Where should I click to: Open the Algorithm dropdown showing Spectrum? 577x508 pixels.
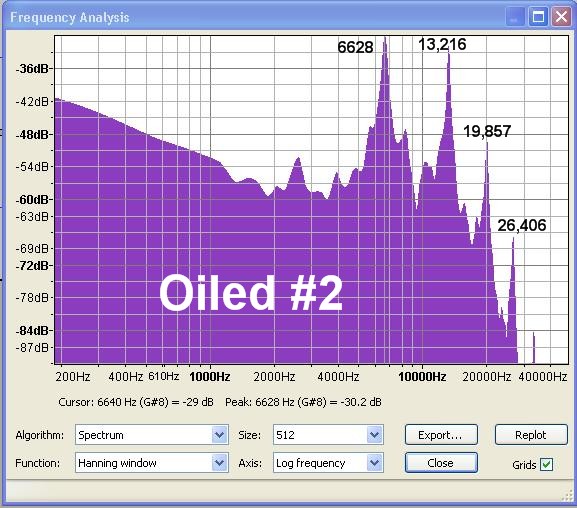pos(152,435)
